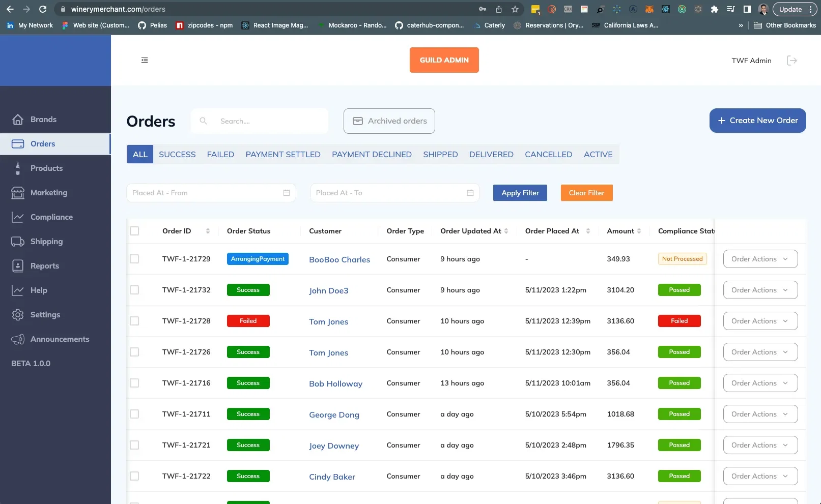
Task: Open customer profile for George Dong
Action: (x=334, y=414)
